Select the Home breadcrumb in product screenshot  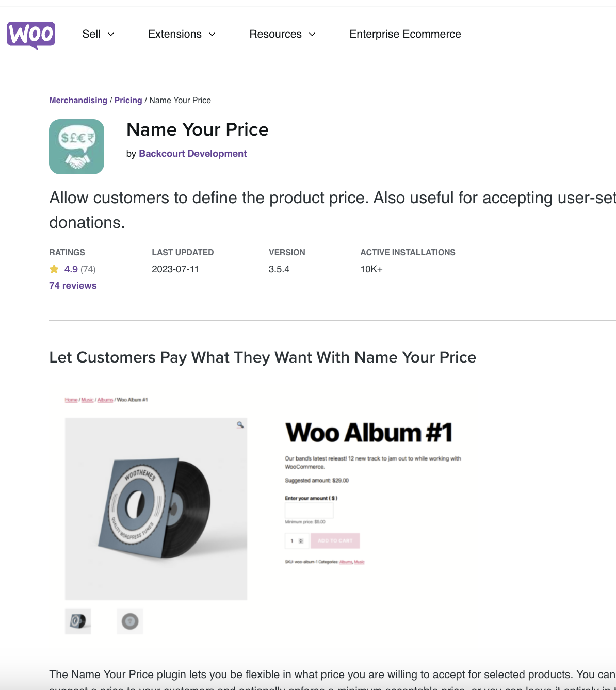pos(71,400)
